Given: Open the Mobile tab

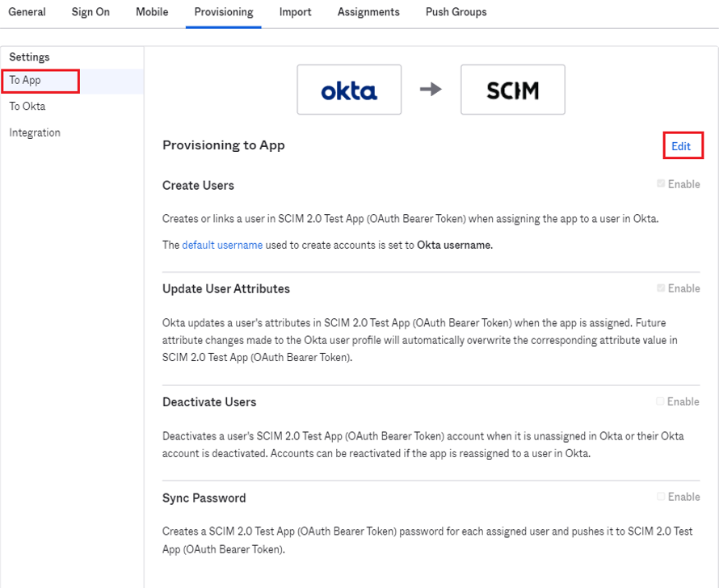Looking at the screenshot, I should click(x=152, y=12).
